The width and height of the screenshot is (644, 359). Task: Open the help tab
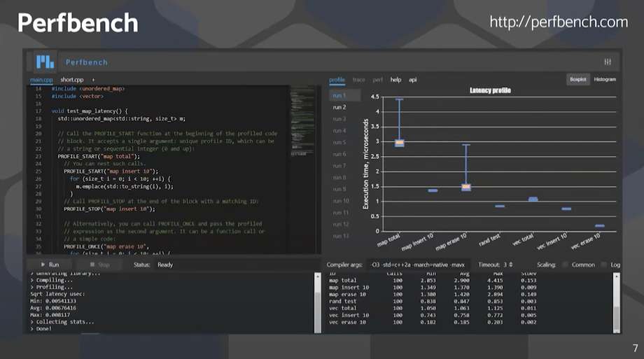tap(395, 80)
